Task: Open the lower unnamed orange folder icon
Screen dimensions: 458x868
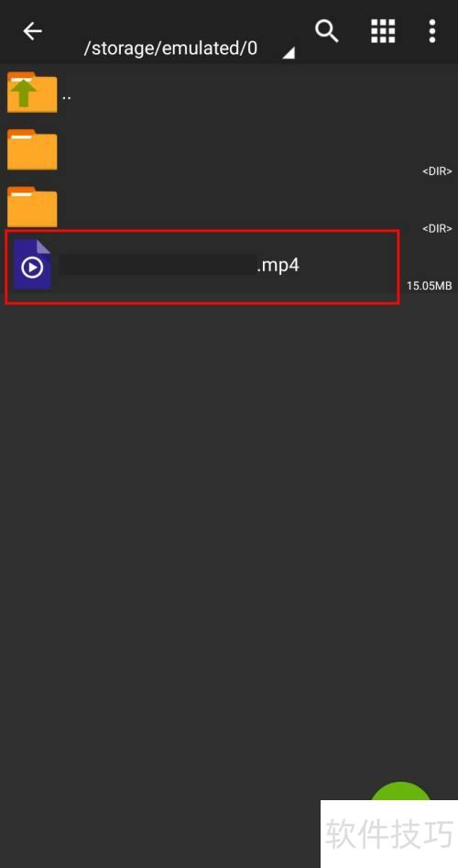Action: [32, 206]
